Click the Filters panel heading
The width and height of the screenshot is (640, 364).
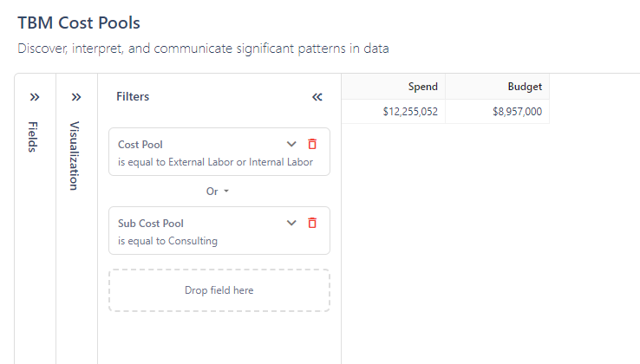pos(133,97)
